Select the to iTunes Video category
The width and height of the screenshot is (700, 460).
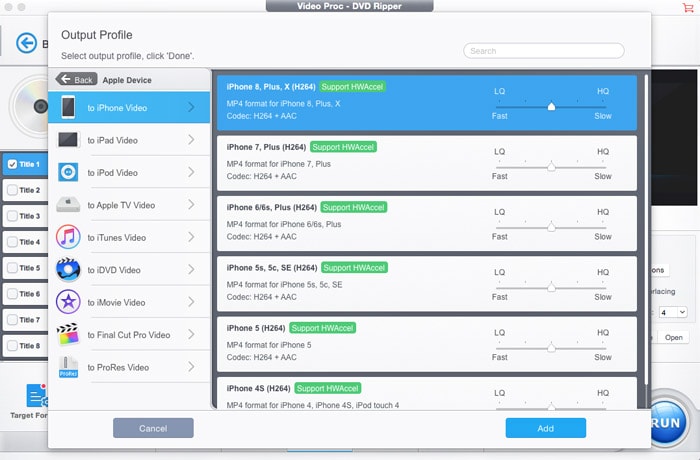coord(129,237)
